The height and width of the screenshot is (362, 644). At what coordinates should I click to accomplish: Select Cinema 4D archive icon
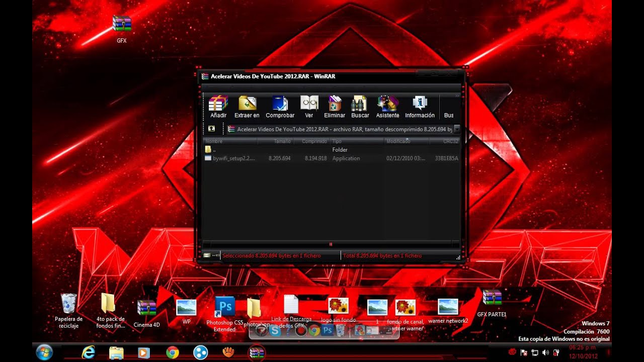pos(146,314)
